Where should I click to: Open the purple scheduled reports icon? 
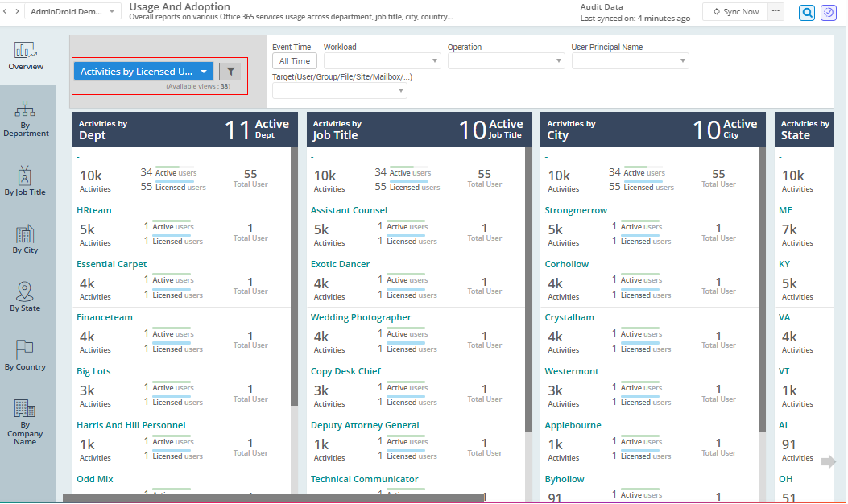(828, 13)
